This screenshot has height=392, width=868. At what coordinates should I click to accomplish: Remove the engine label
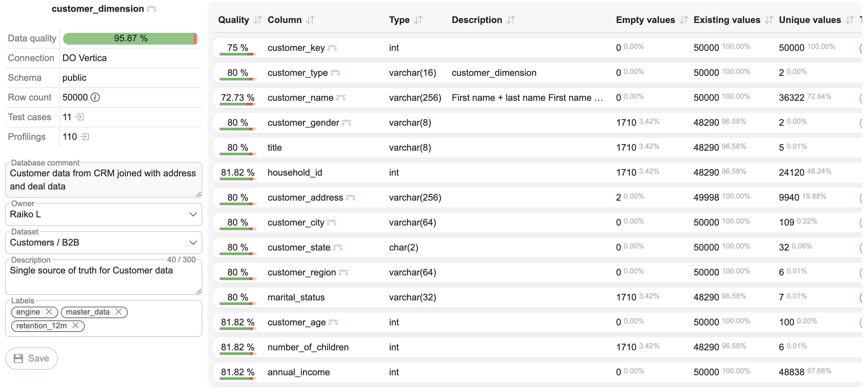49,312
